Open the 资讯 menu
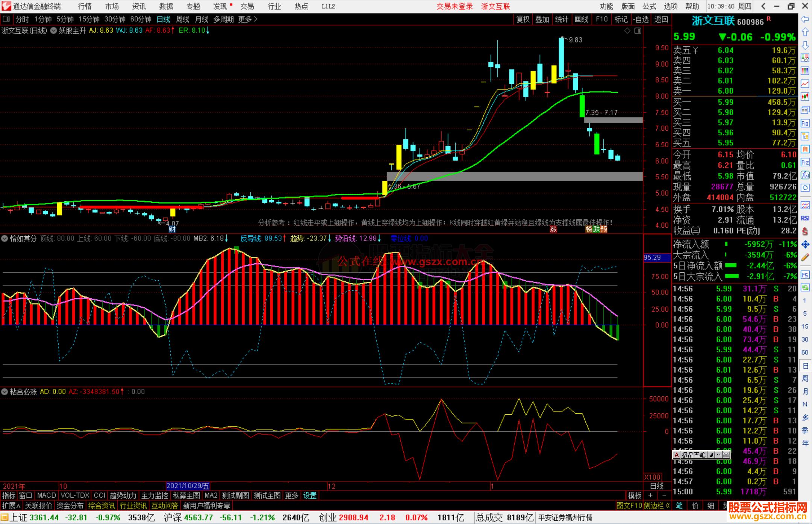812x524 pixels. tap(139, 6)
